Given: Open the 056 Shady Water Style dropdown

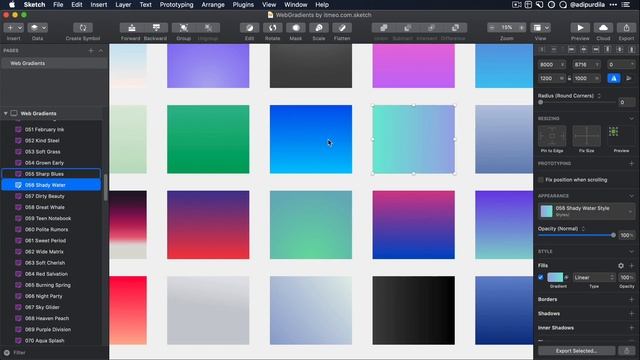Looking at the screenshot, I should 587,211.
